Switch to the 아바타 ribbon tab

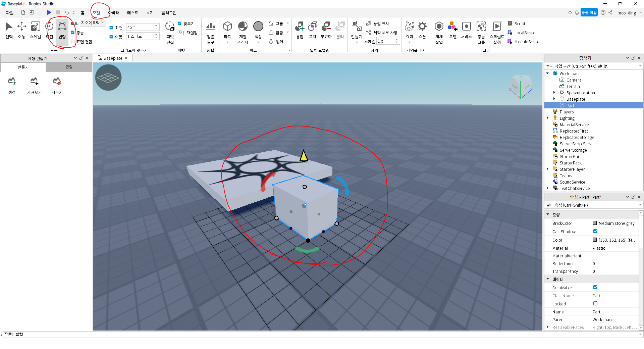[113, 13]
